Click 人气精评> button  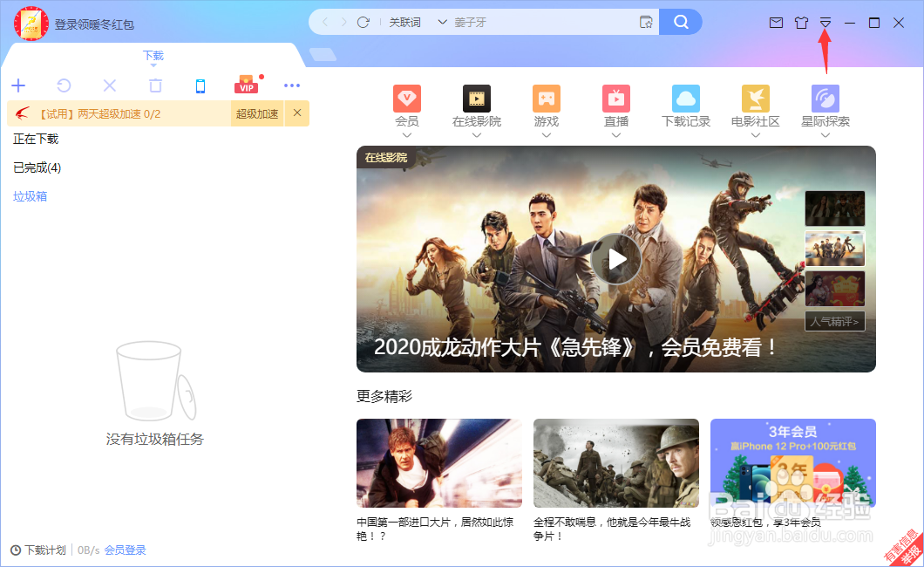835,321
